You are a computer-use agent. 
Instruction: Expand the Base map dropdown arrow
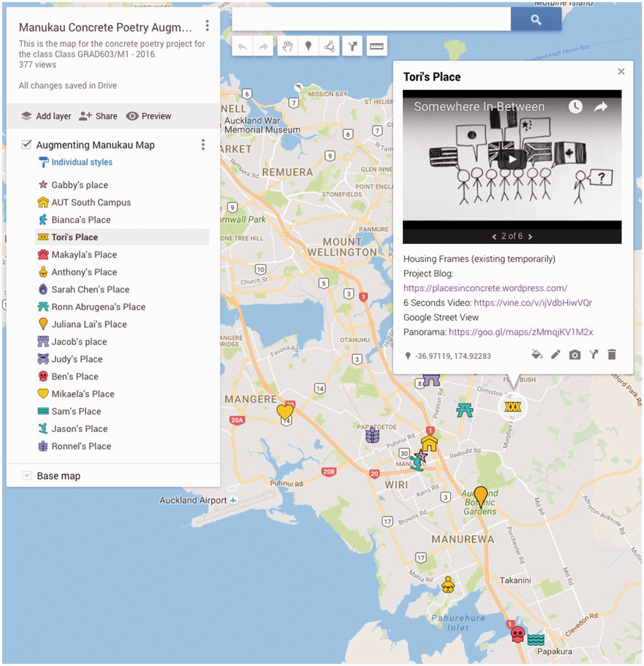point(27,475)
